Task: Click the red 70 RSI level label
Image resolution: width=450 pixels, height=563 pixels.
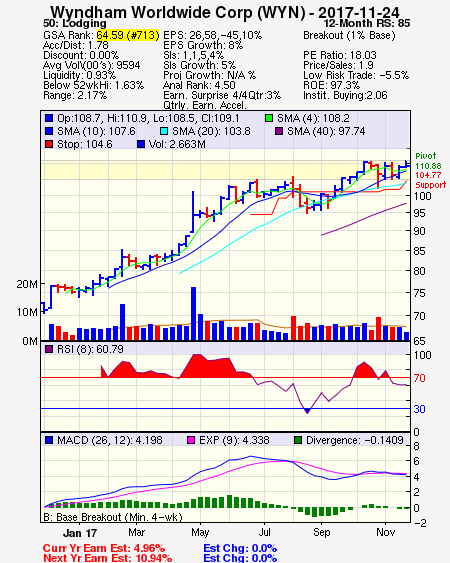Action: pyautogui.click(x=419, y=378)
